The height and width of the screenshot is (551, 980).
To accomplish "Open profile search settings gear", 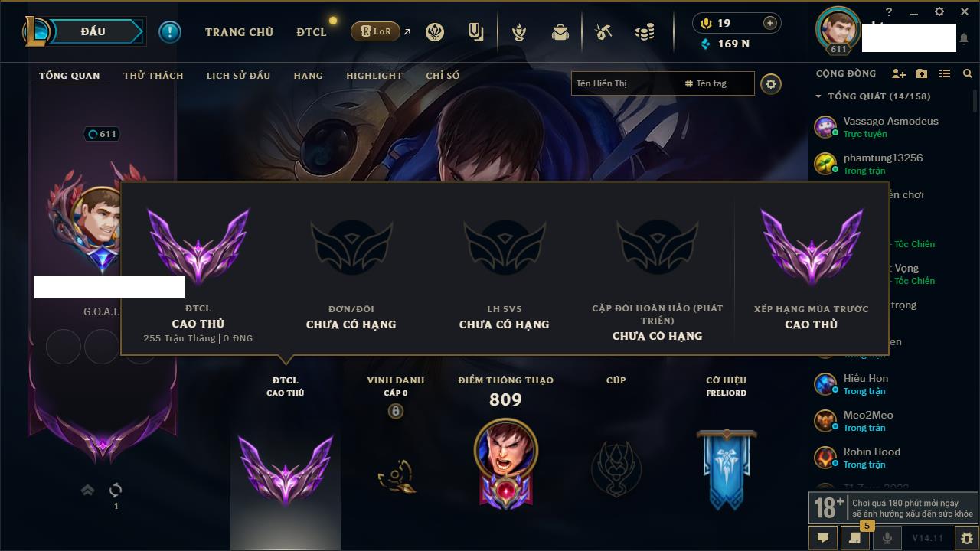I will [x=771, y=83].
